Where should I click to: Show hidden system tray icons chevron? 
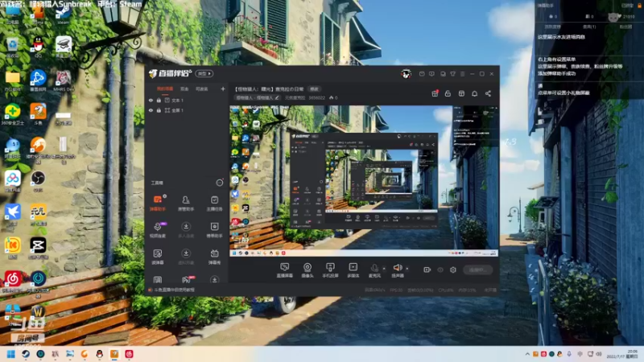(527, 354)
